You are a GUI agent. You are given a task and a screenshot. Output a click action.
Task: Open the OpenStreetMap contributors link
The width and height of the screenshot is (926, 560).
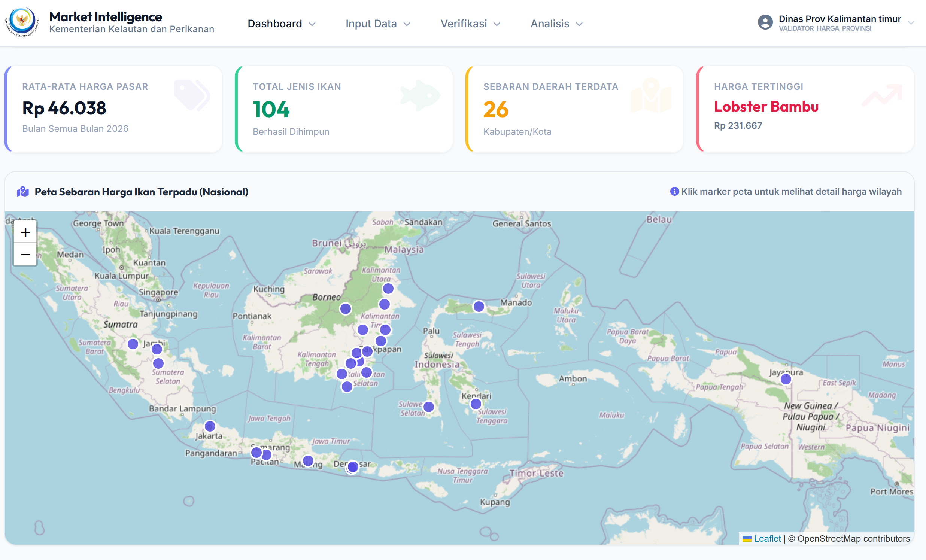(853, 539)
